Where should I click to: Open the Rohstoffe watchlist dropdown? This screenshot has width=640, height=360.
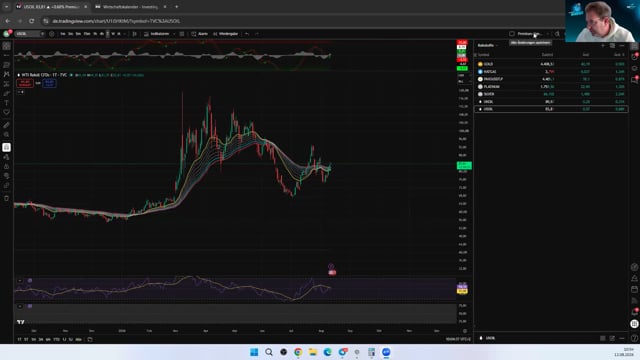488,45
